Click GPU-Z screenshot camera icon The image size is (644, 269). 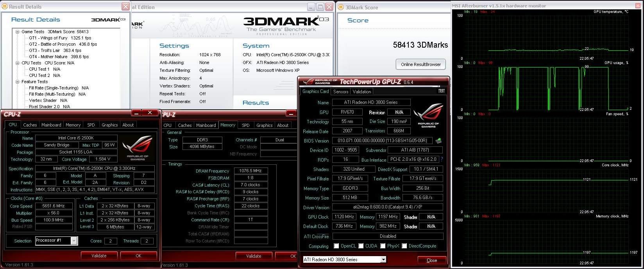pyautogui.click(x=441, y=91)
